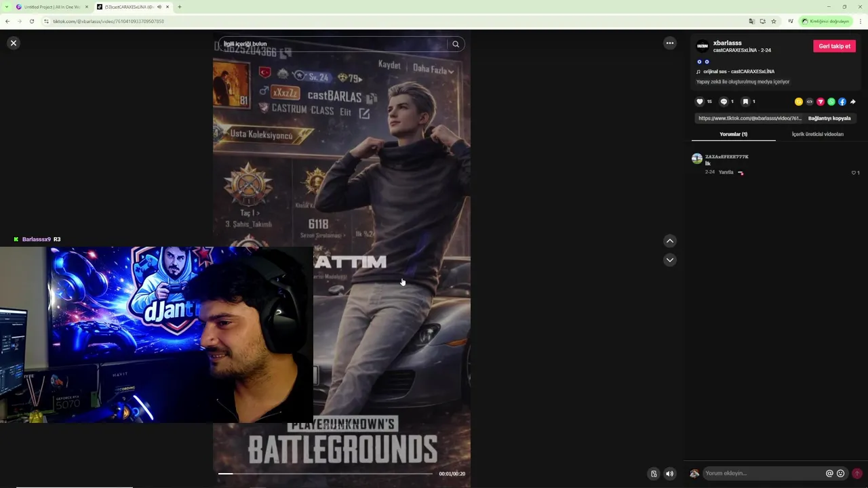The width and height of the screenshot is (868, 488).
Task: Toggle the auto-scroll icon beside volume
Action: point(654,474)
